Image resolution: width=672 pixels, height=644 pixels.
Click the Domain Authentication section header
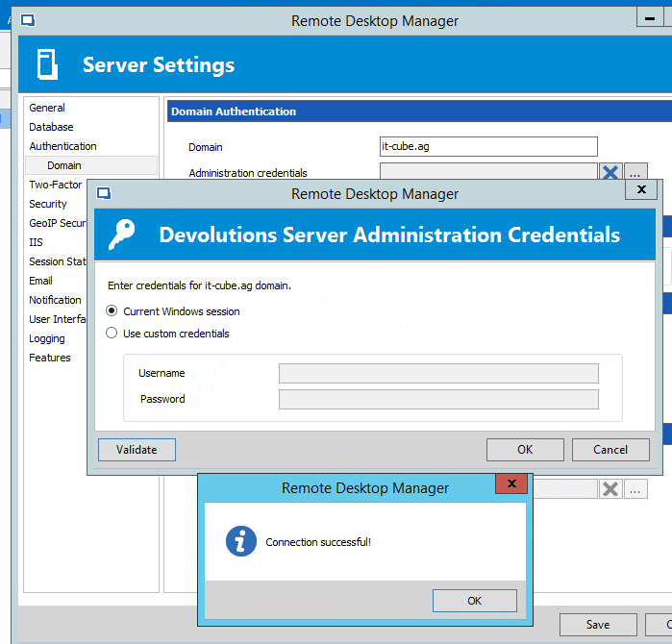point(419,111)
